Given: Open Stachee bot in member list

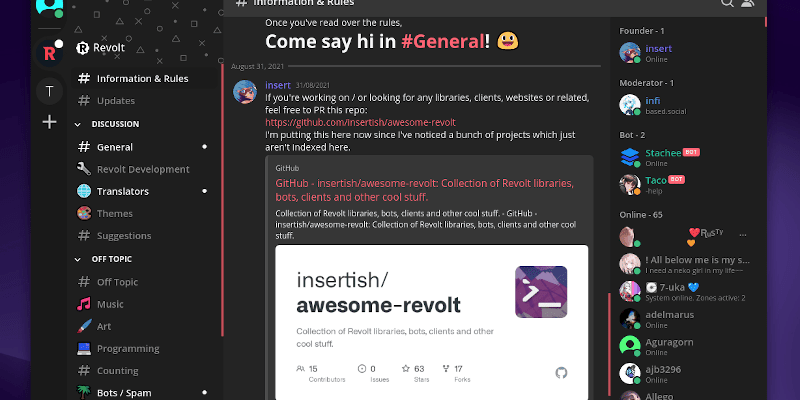Looking at the screenshot, I should click(x=689, y=157).
